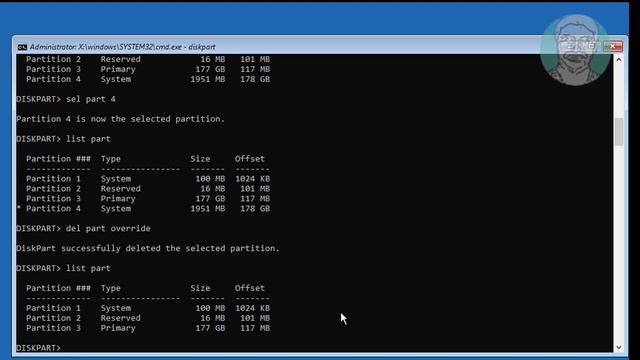Click 'Type' header above the starred Partition 4 listing
The height and width of the screenshot is (360, 640).
pos(111,159)
